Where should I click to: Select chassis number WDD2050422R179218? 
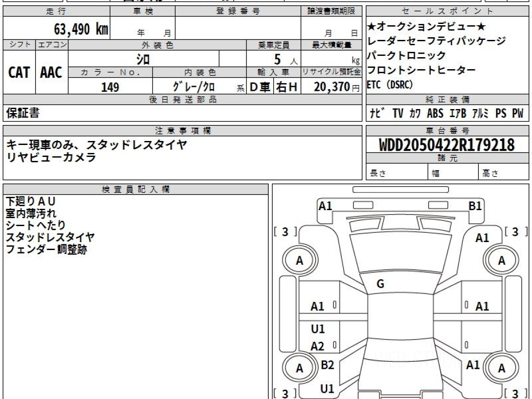coord(447,145)
